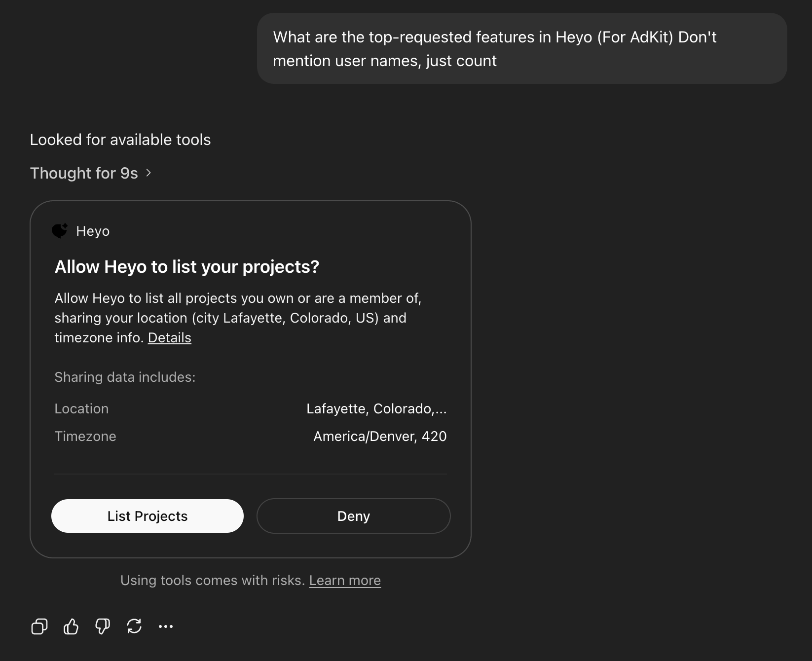Open the more options ellipsis menu

[166, 626]
